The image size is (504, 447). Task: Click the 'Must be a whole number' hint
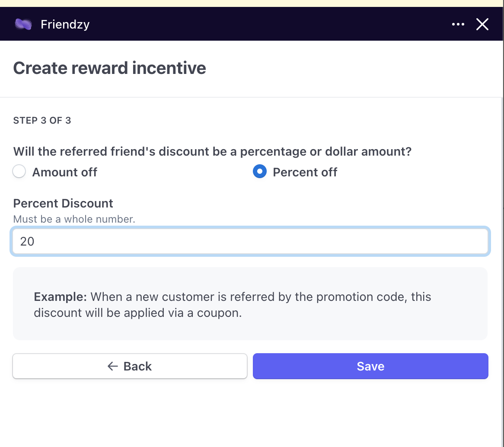tap(74, 219)
